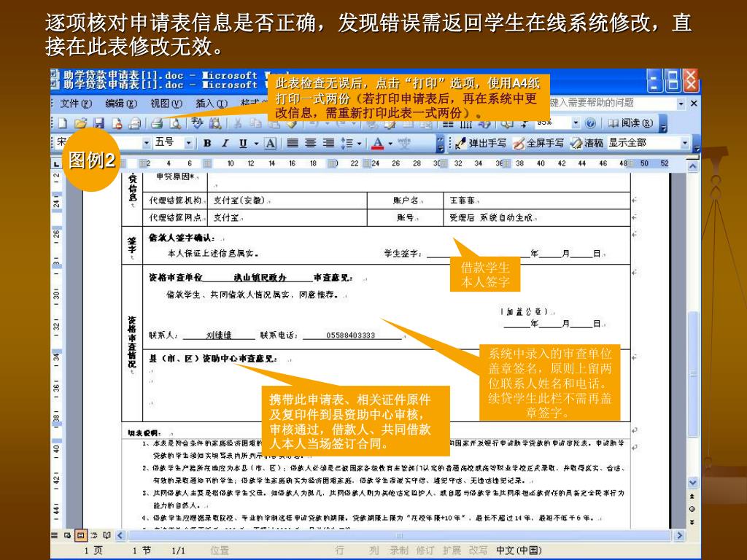747x560 pixels.
Task: Switch to Normal view icon
Action: (55, 536)
